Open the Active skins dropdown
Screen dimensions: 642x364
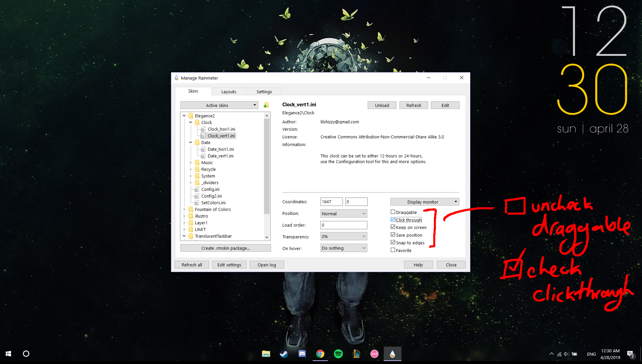click(x=219, y=105)
